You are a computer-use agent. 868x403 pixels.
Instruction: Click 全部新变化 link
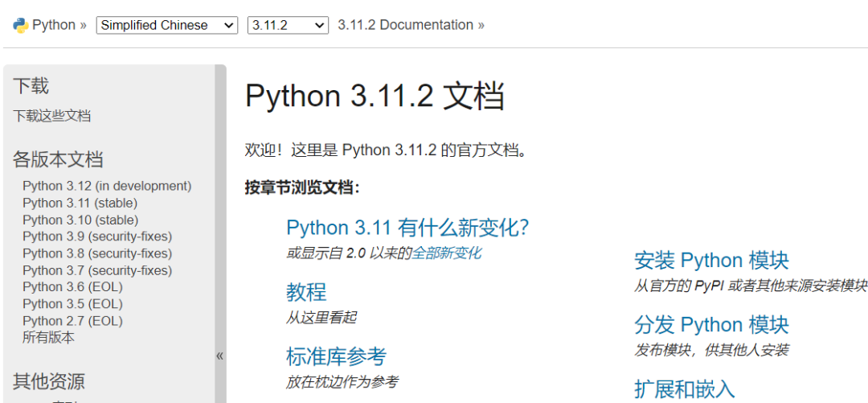[x=446, y=253]
